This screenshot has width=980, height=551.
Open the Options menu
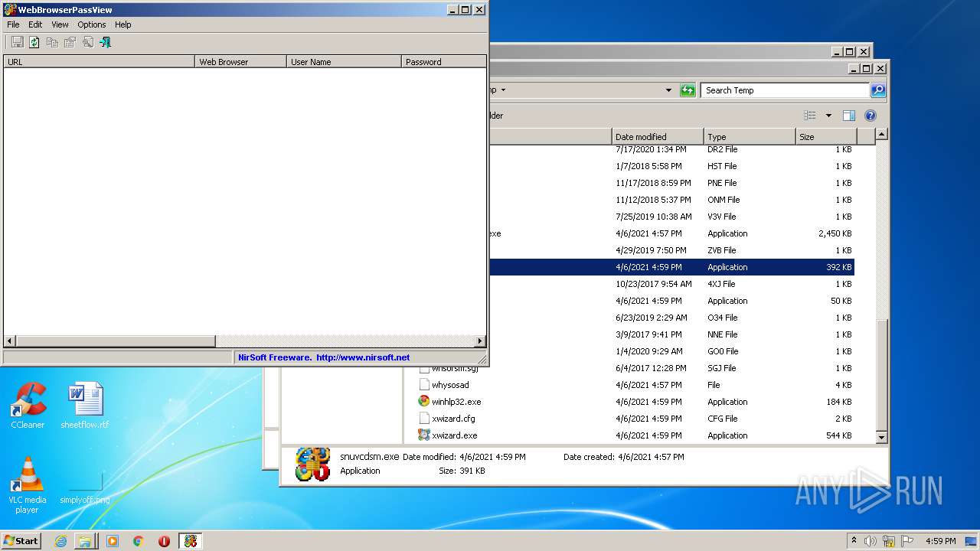click(92, 24)
